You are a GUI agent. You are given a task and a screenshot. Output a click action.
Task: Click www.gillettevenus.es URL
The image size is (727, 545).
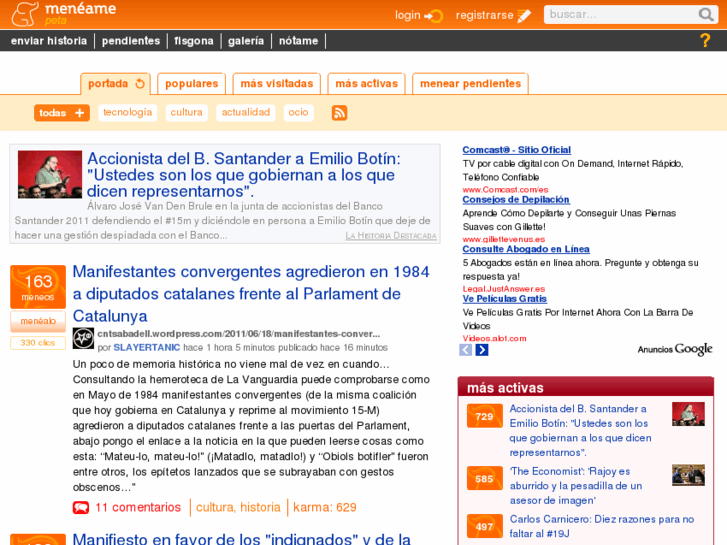point(504,239)
